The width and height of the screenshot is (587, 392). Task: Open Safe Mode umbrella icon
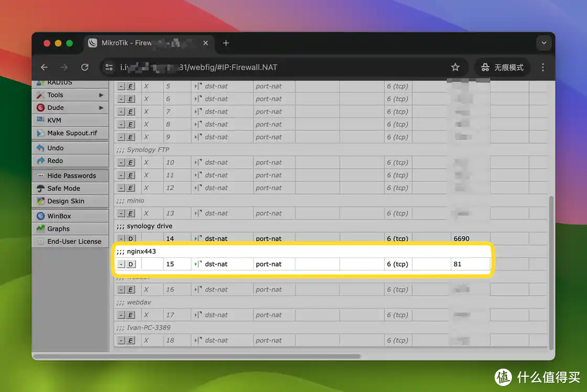[x=40, y=189]
